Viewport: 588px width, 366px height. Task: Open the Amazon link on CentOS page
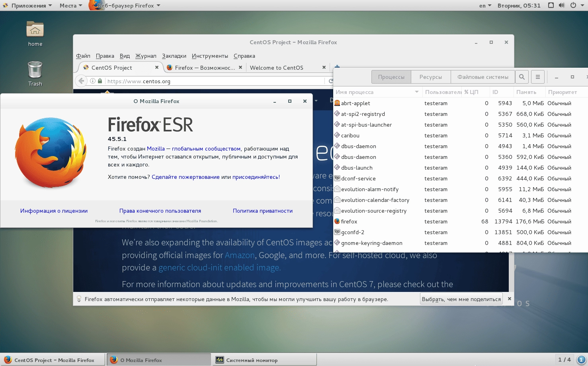[x=240, y=255]
